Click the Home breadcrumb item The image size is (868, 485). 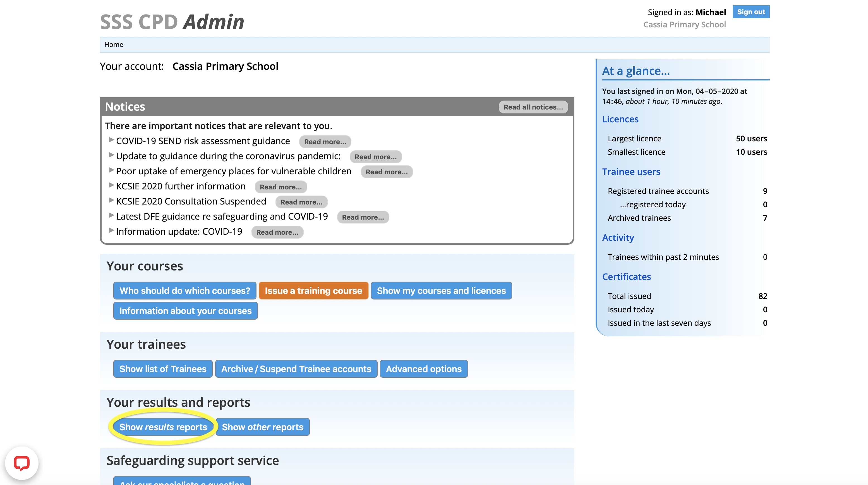click(x=114, y=44)
